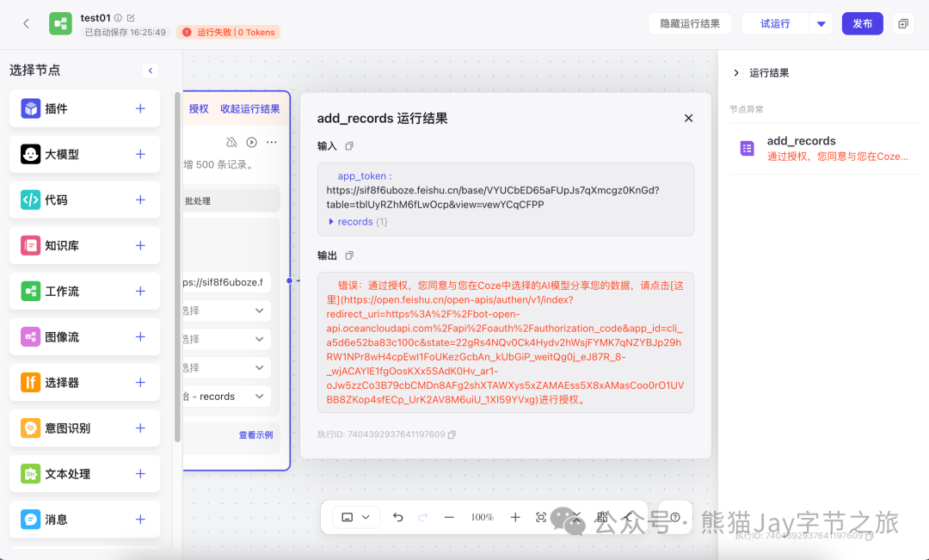Image resolution: width=929 pixels, height=560 pixels.
Task: Add a 意图识别 intent node
Action: (140, 428)
